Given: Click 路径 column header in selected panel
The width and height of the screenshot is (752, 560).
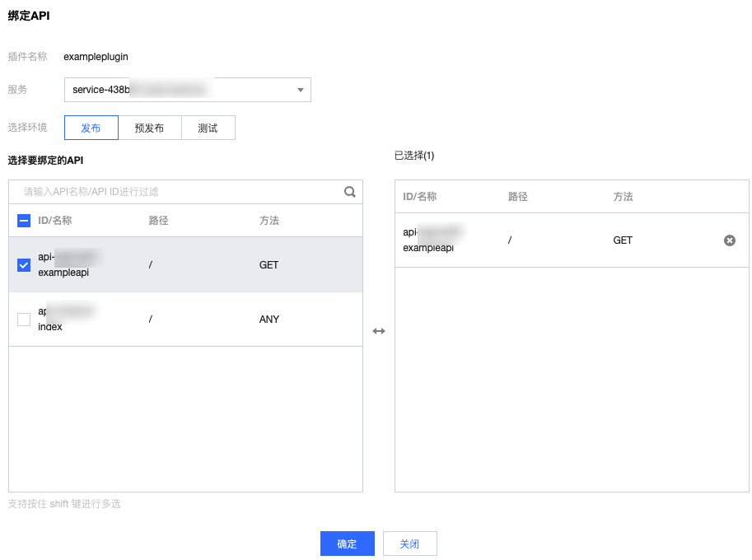Looking at the screenshot, I should click(x=517, y=197).
